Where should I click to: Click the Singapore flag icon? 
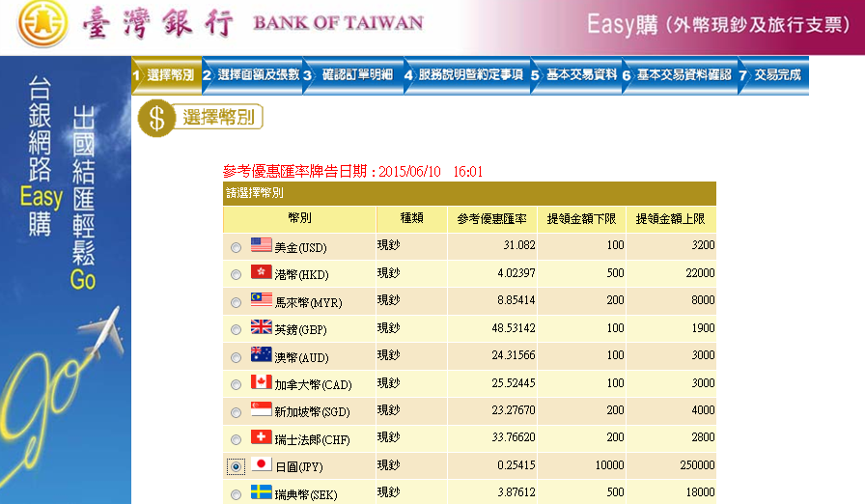point(261,408)
